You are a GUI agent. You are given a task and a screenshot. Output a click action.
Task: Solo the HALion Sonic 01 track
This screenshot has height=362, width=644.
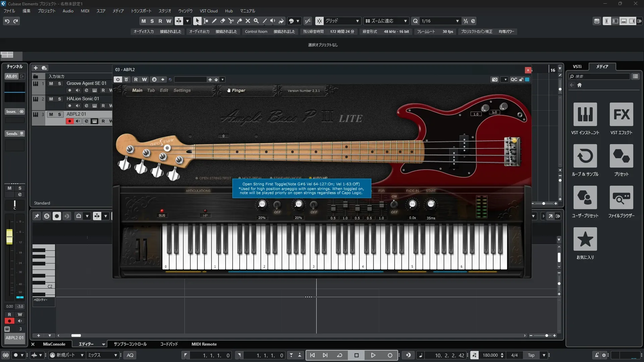pos(59,99)
